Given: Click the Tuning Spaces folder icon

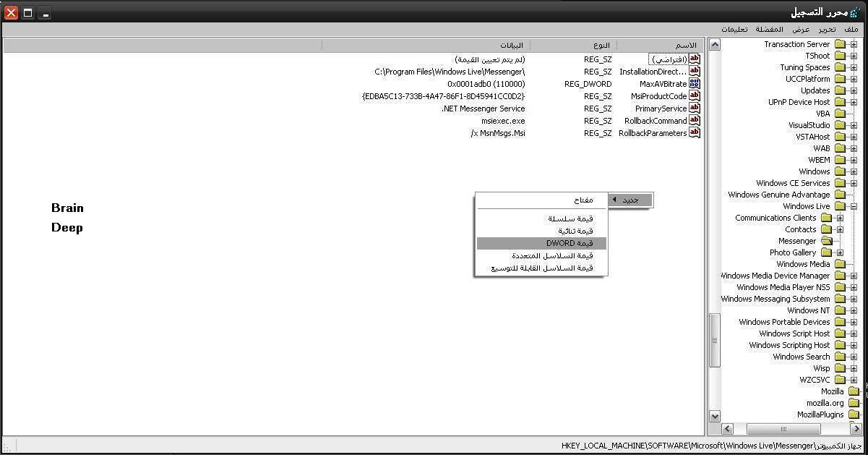Looking at the screenshot, I should click(x=840, y=67).
